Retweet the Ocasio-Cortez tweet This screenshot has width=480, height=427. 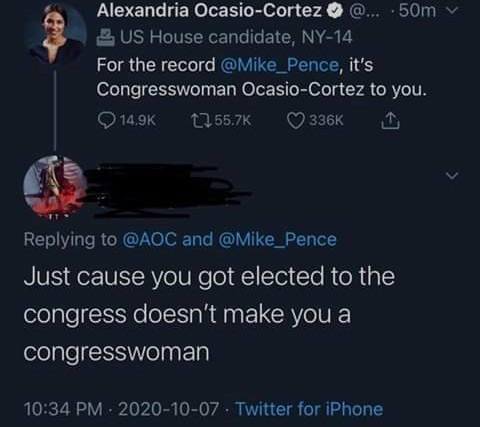(x=201, y=120)
